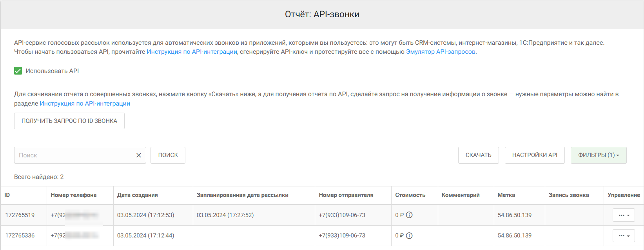The height and width of the screenshot is (250, 644).
Task: Open actions menu for call 172765336
Action: point(623,236)
